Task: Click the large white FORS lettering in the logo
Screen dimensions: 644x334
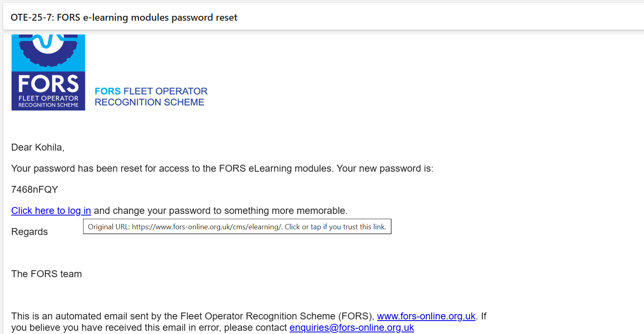Action: (x=48, y=84)
